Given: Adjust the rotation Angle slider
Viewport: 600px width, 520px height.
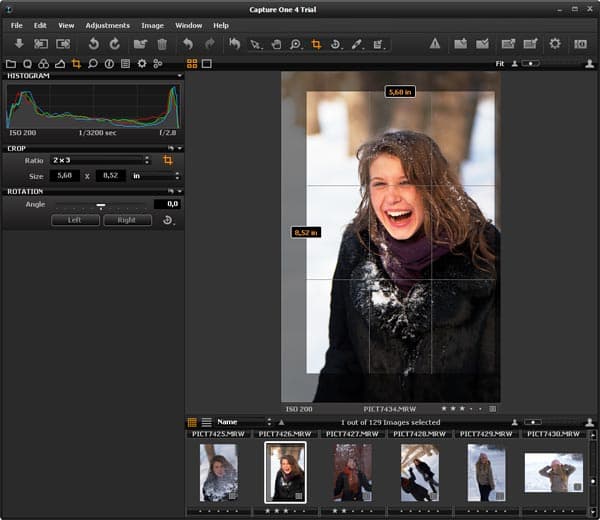Looking at the screenshot, I should pos(101,206).
